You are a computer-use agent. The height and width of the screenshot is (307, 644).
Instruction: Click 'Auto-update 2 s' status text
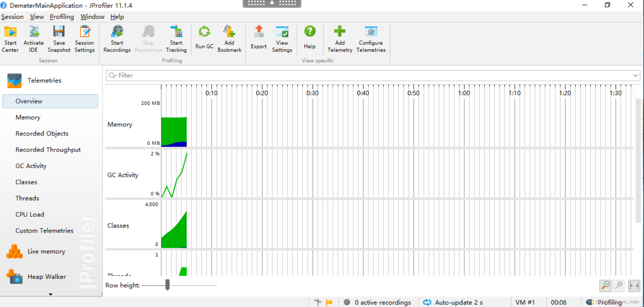(x=459, y=302)
